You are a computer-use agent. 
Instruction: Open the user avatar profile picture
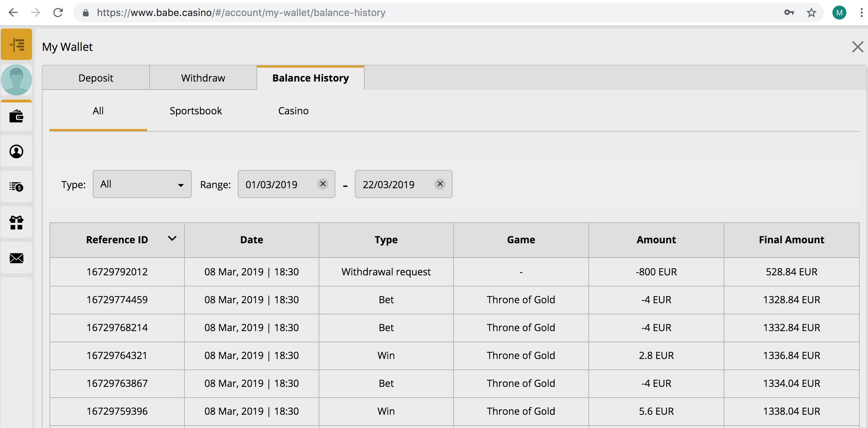coord(16,80)
